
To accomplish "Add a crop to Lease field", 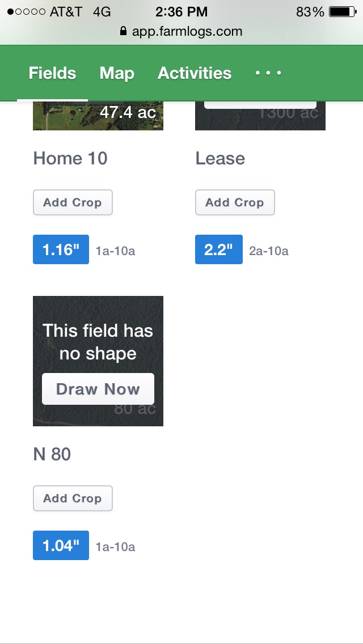I will click(235, 202).
